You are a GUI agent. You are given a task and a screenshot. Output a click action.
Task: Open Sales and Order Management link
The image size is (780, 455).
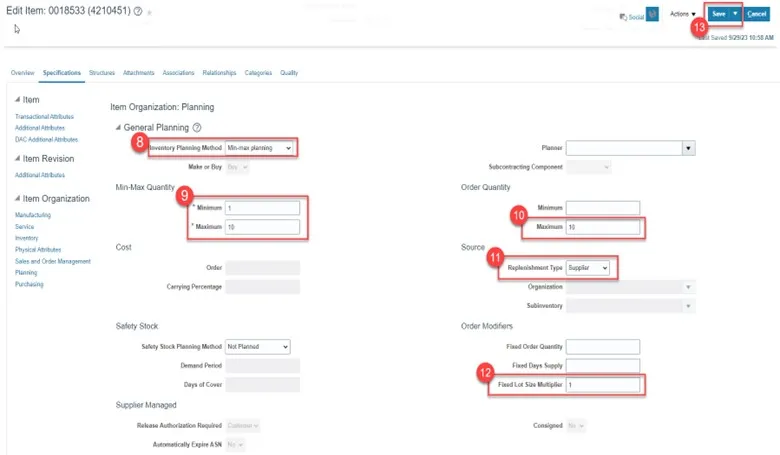tap(53, 261)
